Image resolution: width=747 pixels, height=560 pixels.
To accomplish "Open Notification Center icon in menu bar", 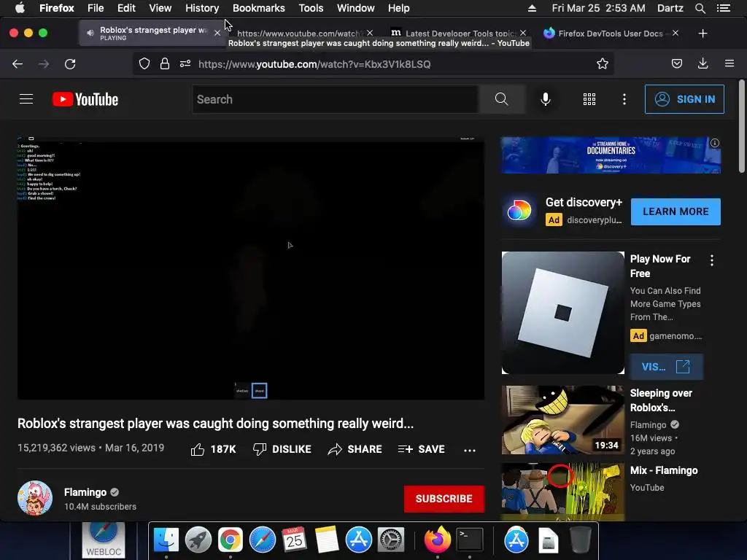I will coord(724,8).
